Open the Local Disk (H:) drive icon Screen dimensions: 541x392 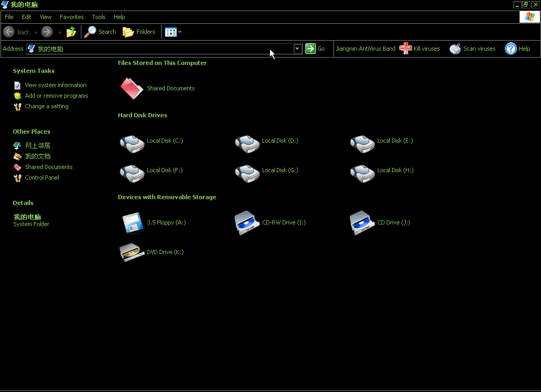pos(362,173)
